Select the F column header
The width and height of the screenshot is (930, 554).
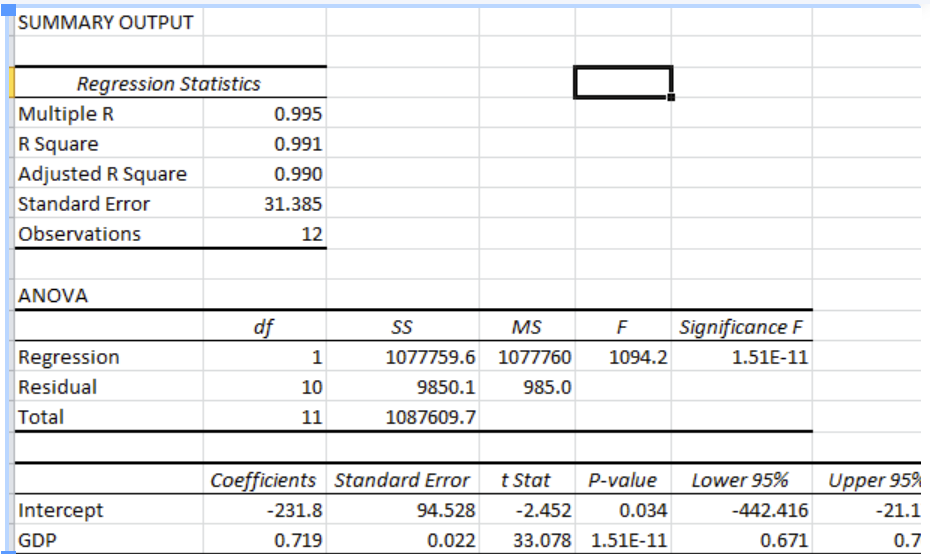click(623, 327)
